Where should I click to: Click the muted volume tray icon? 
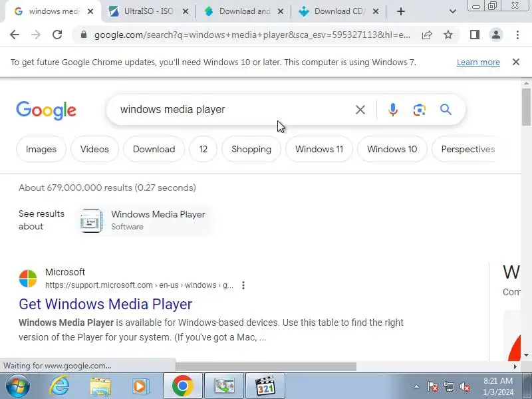[x=465, y=386]
